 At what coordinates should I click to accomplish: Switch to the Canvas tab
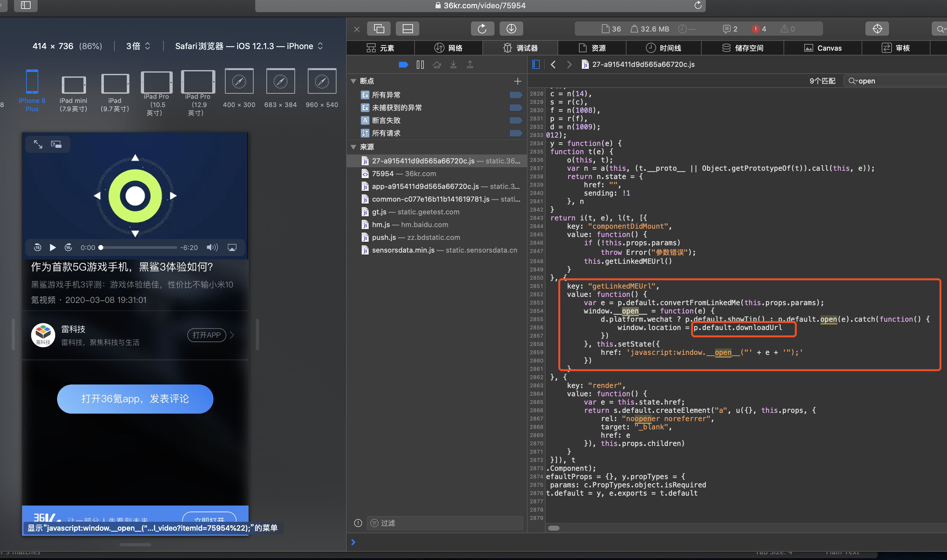[822, 48]
